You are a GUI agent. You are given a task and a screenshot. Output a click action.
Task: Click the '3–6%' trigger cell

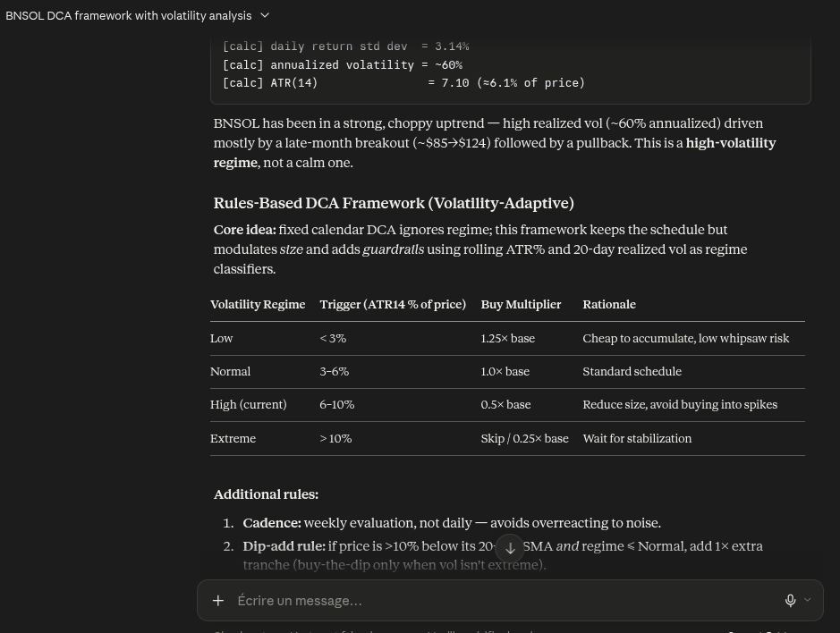click(x=335, y=372)
